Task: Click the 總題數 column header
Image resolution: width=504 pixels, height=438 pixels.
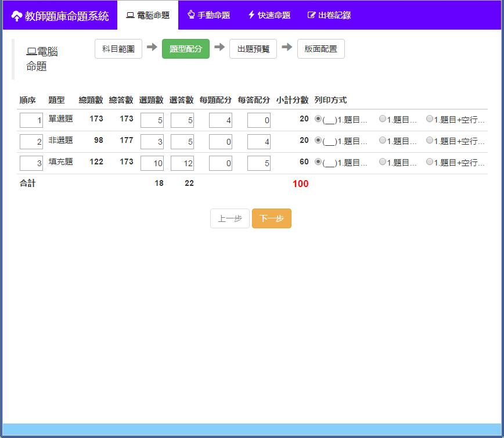Action: 91,100
